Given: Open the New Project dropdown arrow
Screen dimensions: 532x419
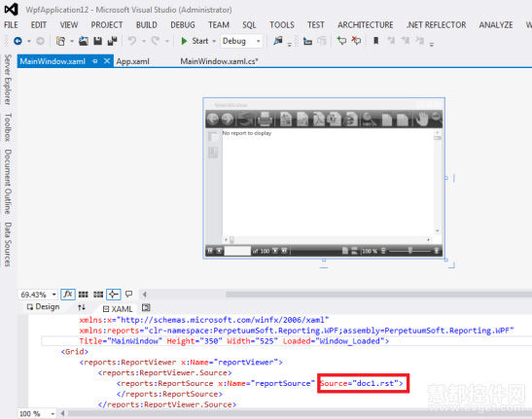Looking at the screenshot, I should (x=72, y=42).
